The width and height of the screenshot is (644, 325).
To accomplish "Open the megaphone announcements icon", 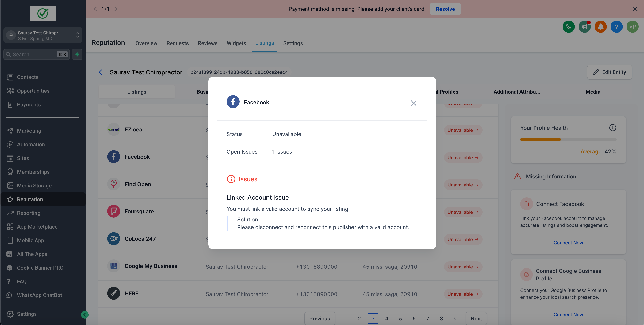I will pyautogui.click(x=585, y=27).
